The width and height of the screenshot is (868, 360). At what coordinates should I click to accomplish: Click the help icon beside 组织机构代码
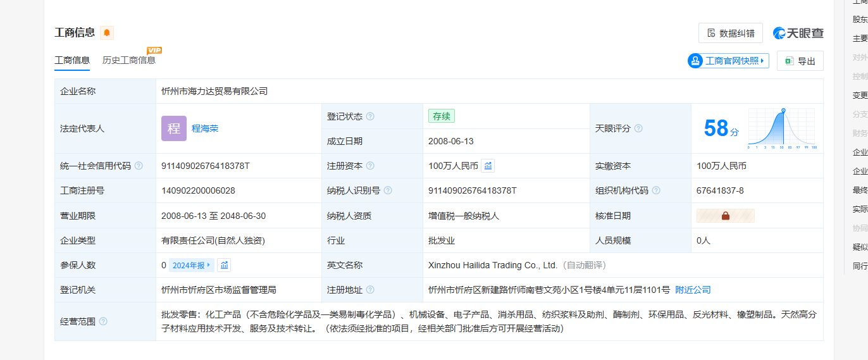click(656, 190)
